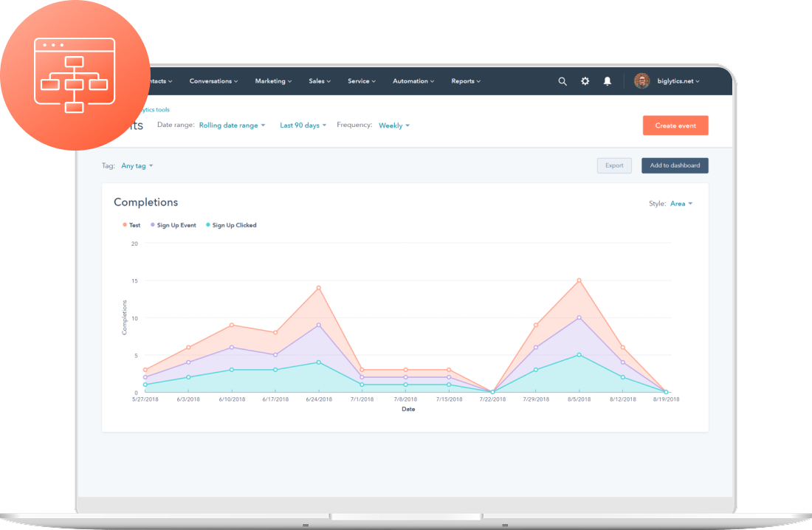Change the Frequency from Weekly
Image resolution: width=812 pixels, height=530 pixels.
coord(393,125)
